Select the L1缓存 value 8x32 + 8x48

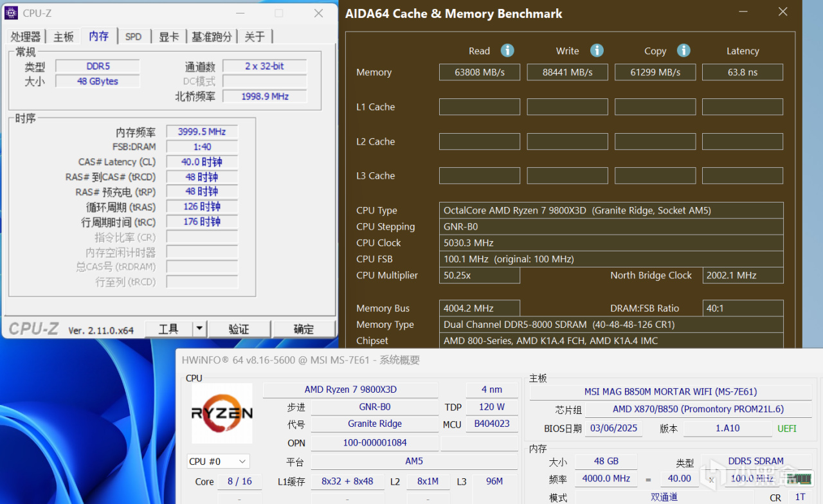click(x=347, y=482)
